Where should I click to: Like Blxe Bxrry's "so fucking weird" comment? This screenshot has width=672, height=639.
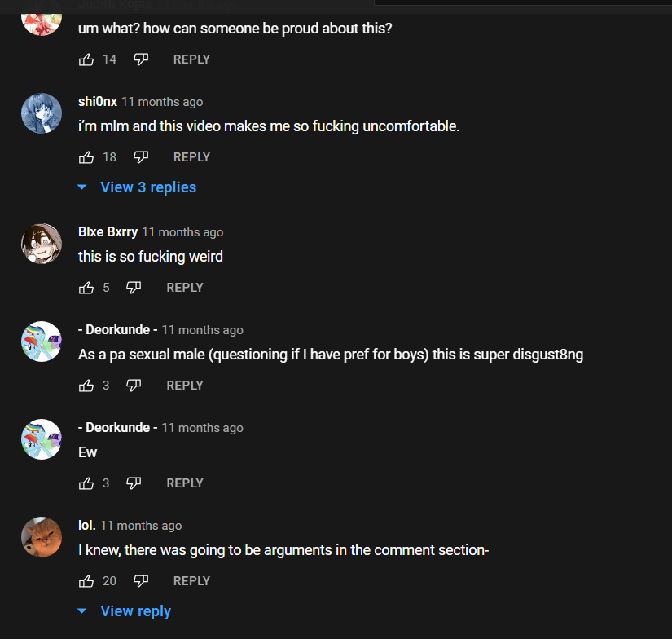click(86, 288)
